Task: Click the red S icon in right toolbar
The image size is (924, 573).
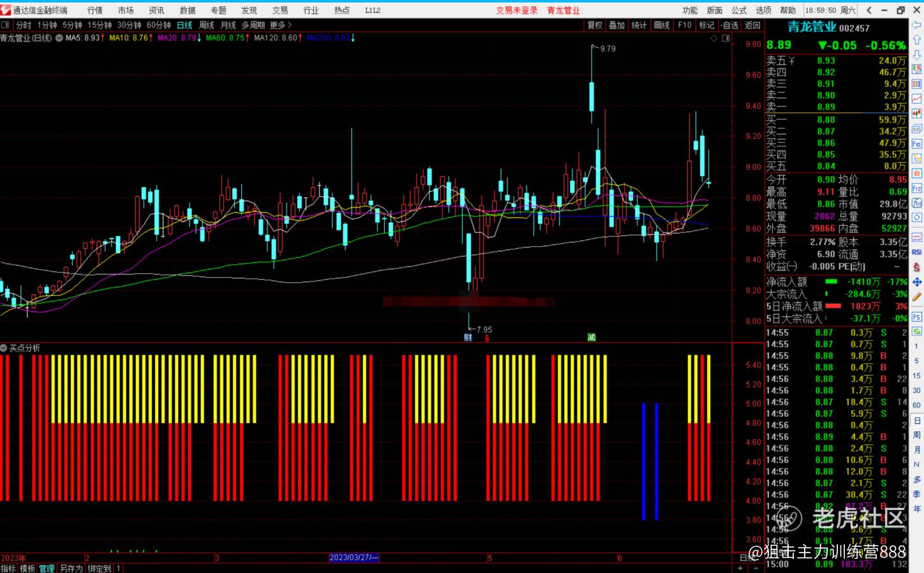Action: coord(917,267)
